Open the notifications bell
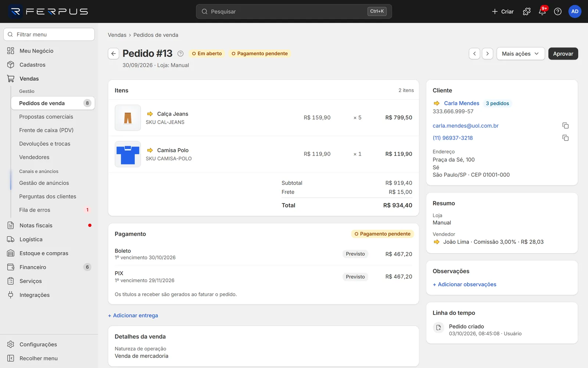Image resolution: width=588 pixels, height=368 pixels. click(x=542, y=11)
